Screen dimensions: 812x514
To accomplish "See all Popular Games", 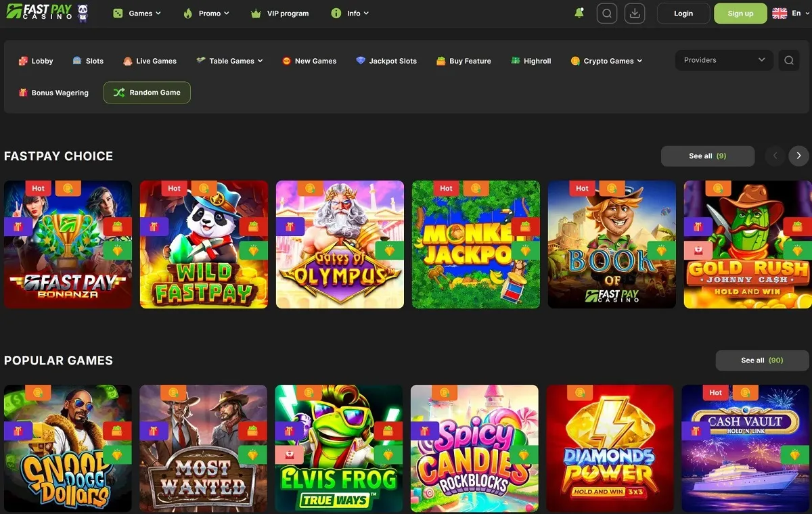I will (x=762, y=360).
